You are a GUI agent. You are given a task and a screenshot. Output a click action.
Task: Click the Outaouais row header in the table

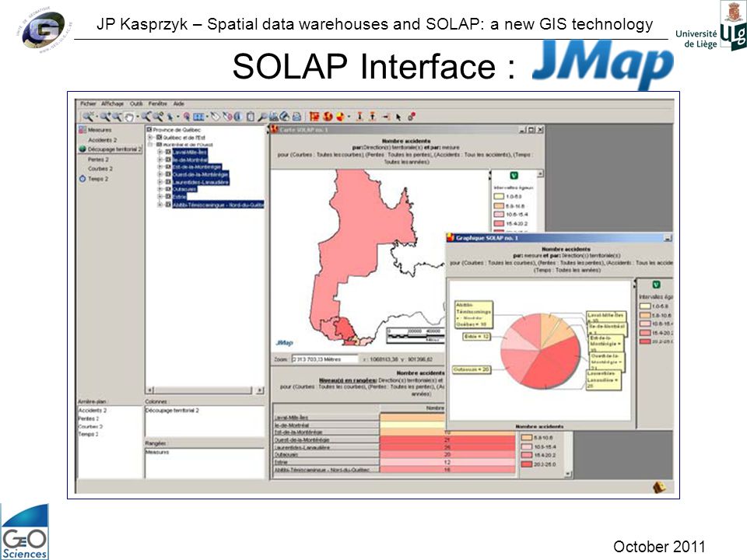[x=326, y=455]
